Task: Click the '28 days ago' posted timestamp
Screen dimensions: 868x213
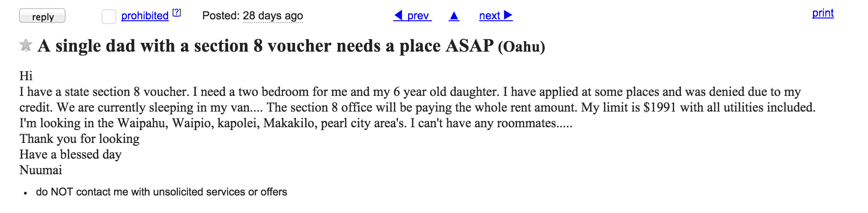Action: [x=273, y=16]
